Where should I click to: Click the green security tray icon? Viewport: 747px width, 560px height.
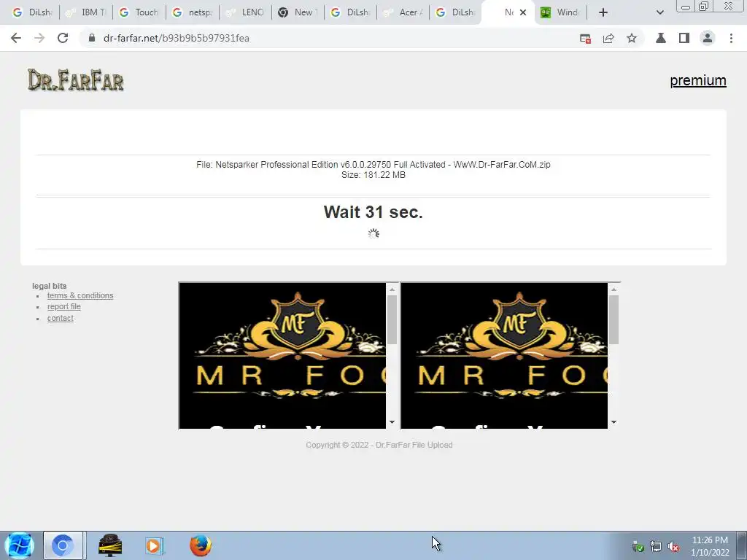638,547
